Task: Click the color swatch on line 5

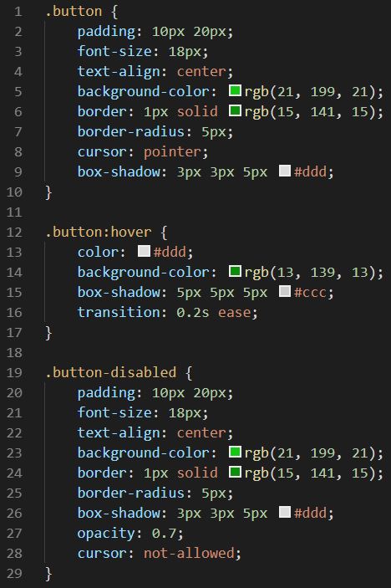Action: coord(235,90)
